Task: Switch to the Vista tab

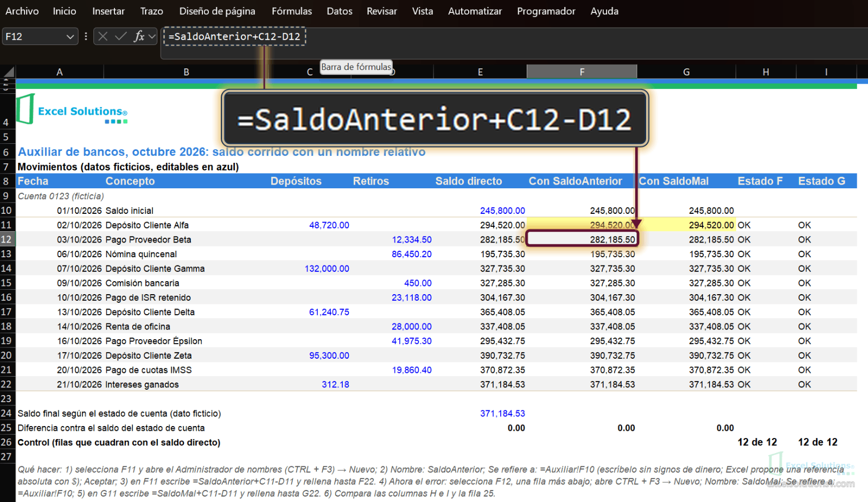Action: 423,11
